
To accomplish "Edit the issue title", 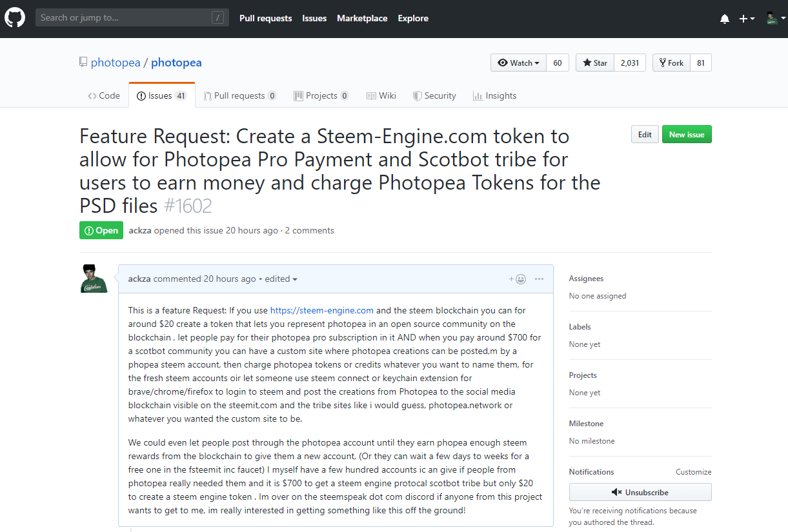I will pyautogui.click(x=645, y=134).
